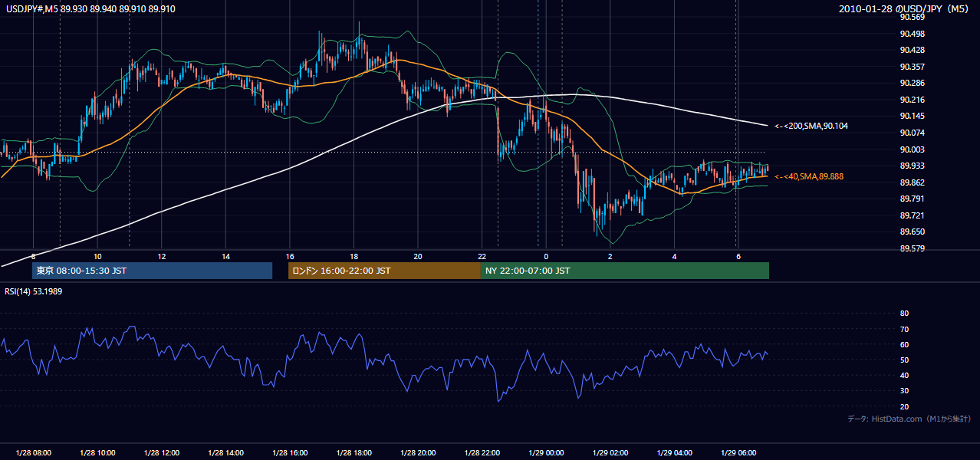Click the 90.428 price axis value

tap(913, 50)
